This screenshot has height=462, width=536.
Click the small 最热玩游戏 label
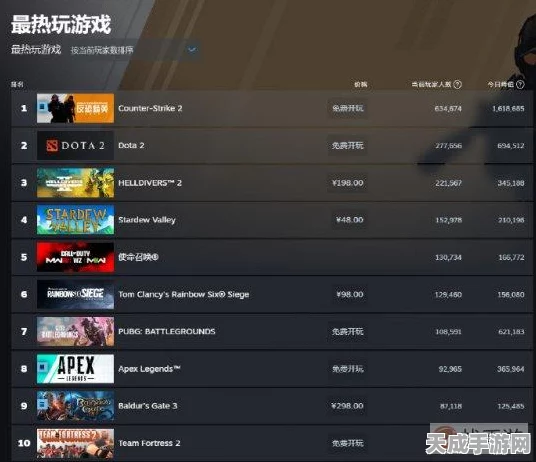coord(36,50)
